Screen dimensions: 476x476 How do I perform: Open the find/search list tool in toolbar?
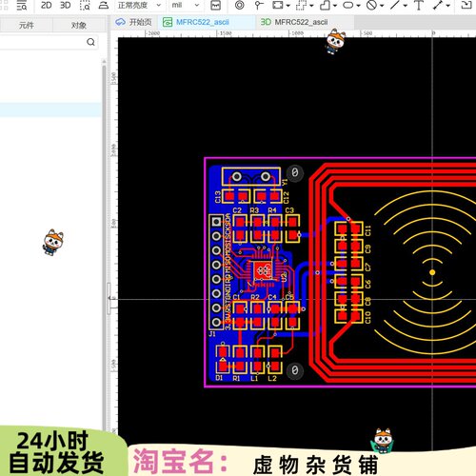pos(22,5)
